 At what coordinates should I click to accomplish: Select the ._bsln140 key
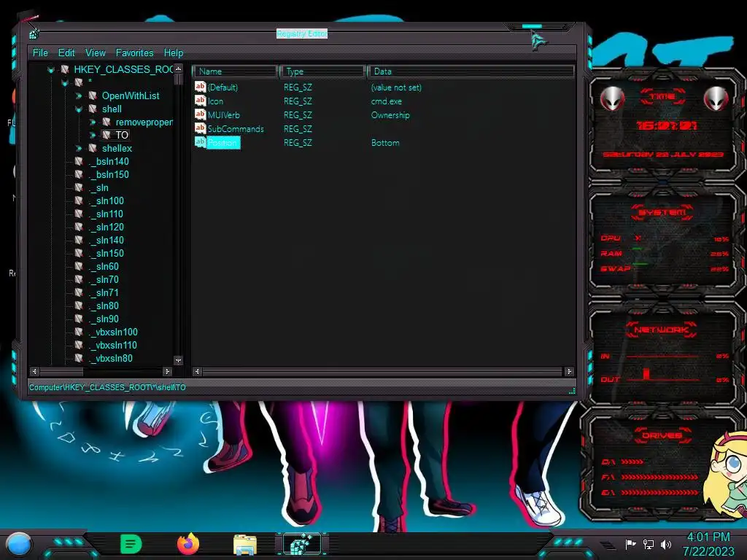109,161
